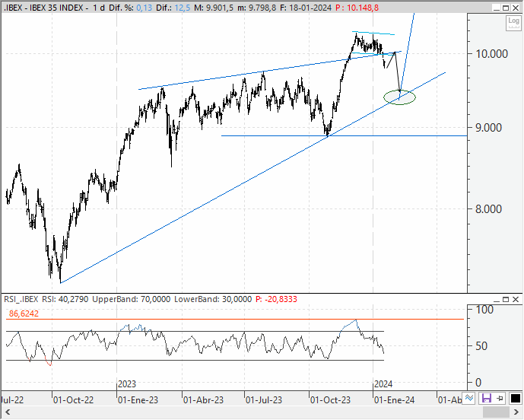524x420 pixels.
Task: Click the 9.000 price axis label
Action: tap(489, 127)
